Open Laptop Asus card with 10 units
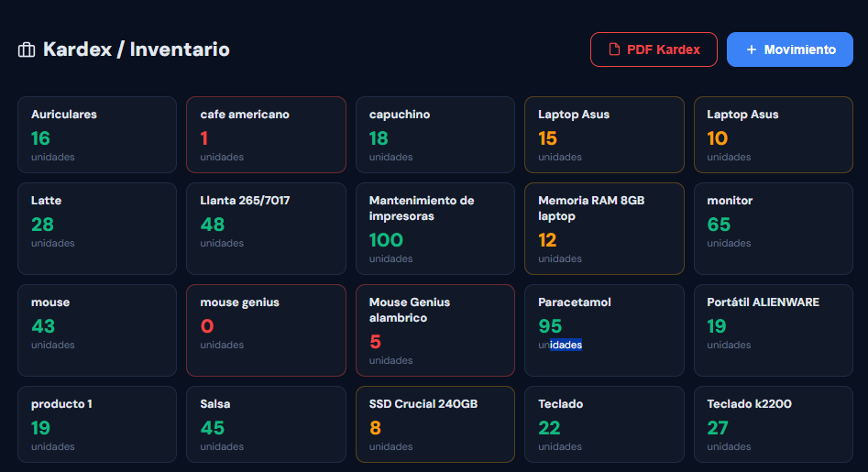Image resolution: width=868 pixels, height=472 pixels. point(774,135)
